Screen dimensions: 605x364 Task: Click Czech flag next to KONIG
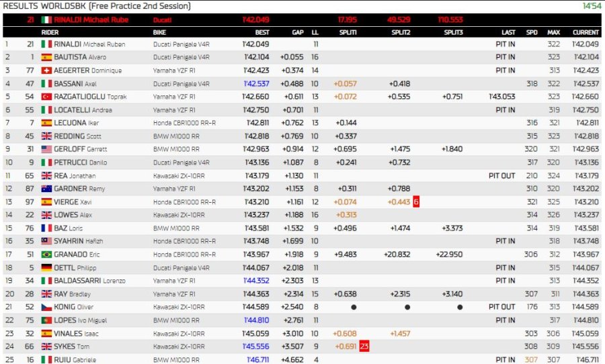(x=46, y=307)
